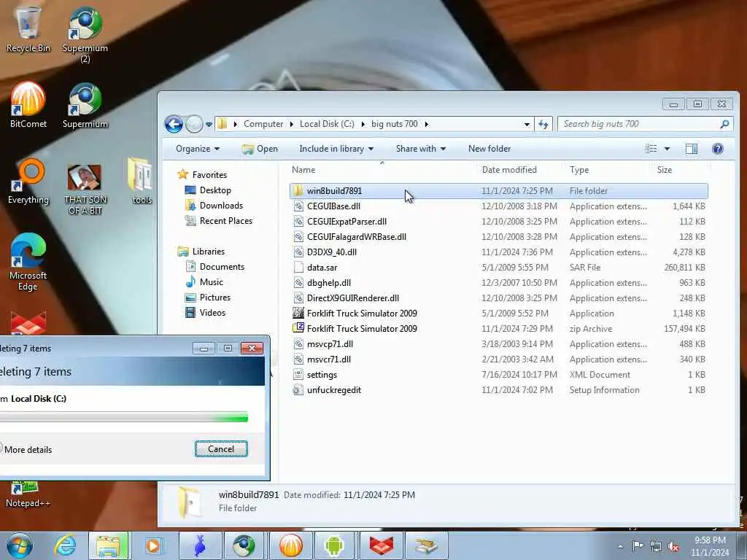
Task: Expand More details in delete dialog
Action: pos(26,449)
